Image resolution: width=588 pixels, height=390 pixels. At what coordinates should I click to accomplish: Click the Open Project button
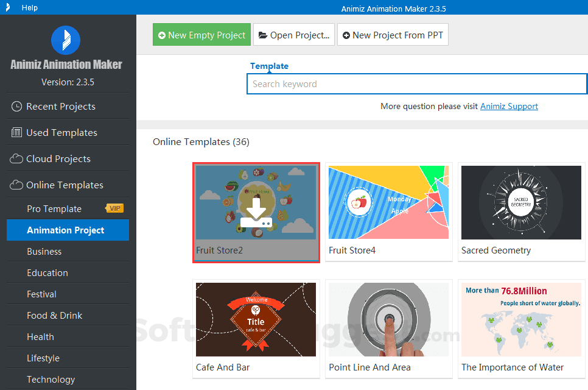click(294, 35)
